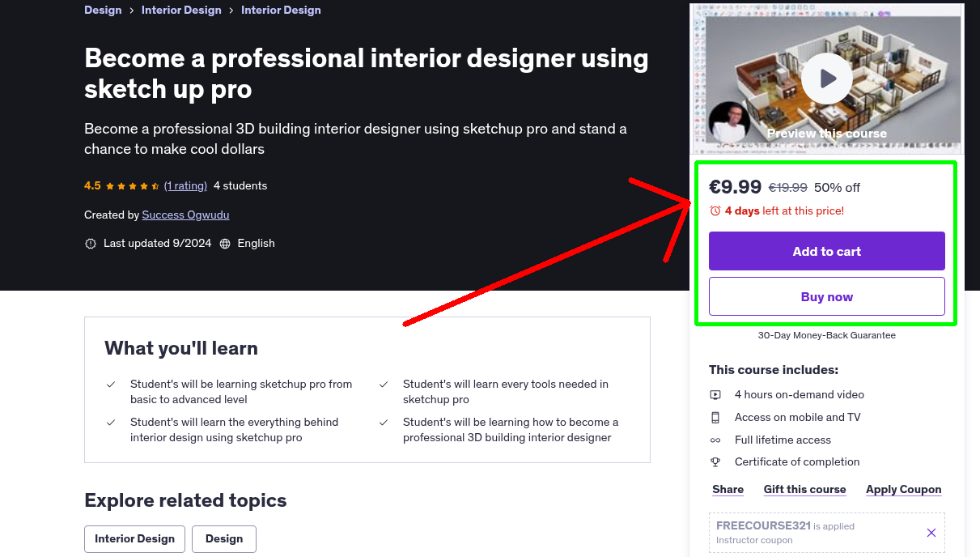Click the mobile device icon beside Access on mobile and TV

click(x=715, y=418)
